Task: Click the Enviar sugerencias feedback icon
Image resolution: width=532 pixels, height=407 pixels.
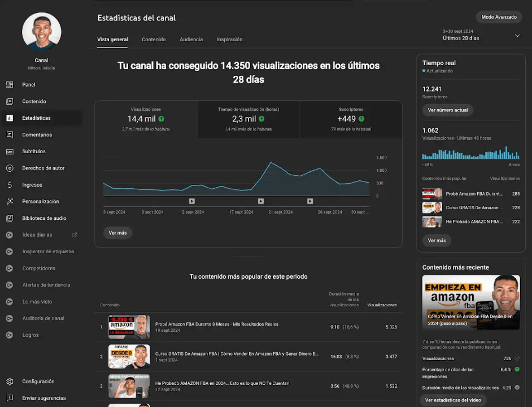Action: 10,398
